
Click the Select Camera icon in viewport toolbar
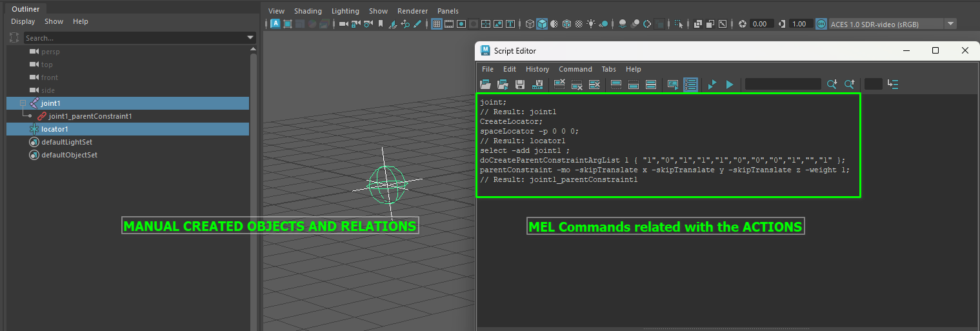(x=344, y=24)
